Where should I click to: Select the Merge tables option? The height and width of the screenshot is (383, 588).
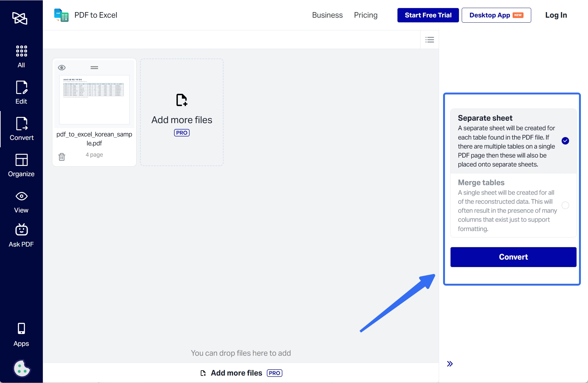(x=513, y=205)
